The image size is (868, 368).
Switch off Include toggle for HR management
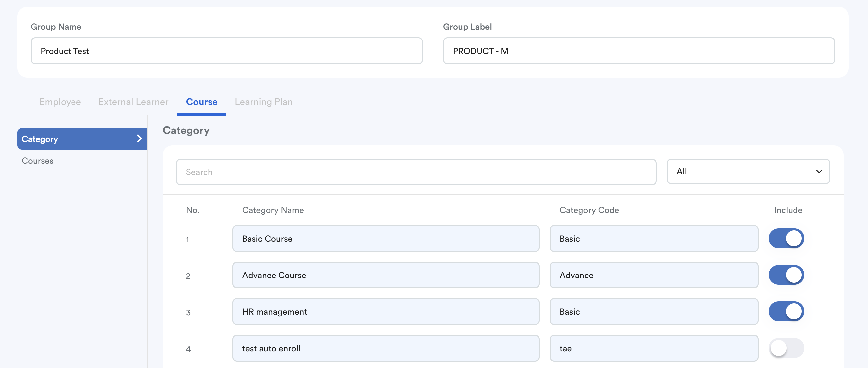click(786, 312)
